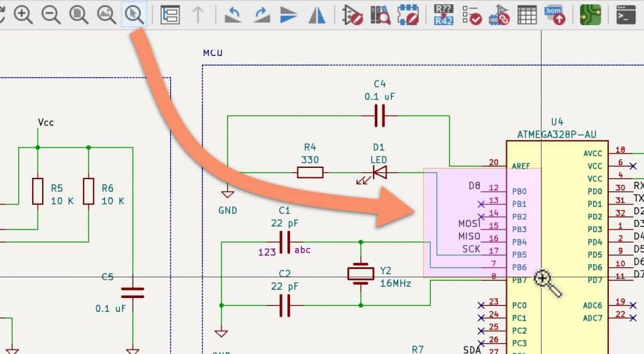This screenshot has height=354, width=644.
Task: Mirror selection horizontally
Action: (317, 15)
